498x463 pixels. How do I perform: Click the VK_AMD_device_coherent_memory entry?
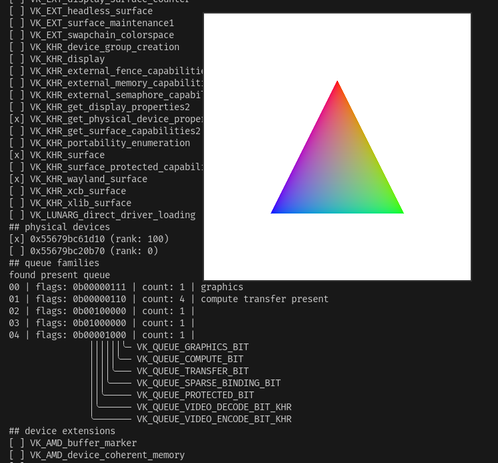(97, 455)
